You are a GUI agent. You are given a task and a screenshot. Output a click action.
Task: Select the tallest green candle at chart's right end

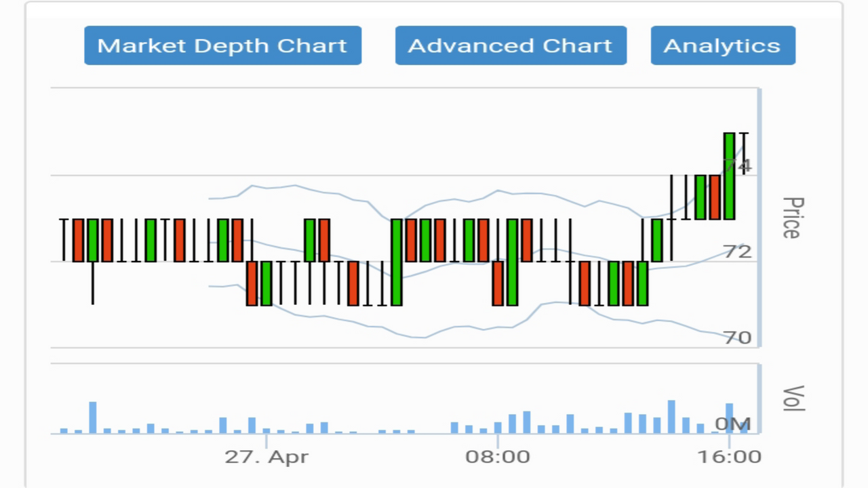729,176
